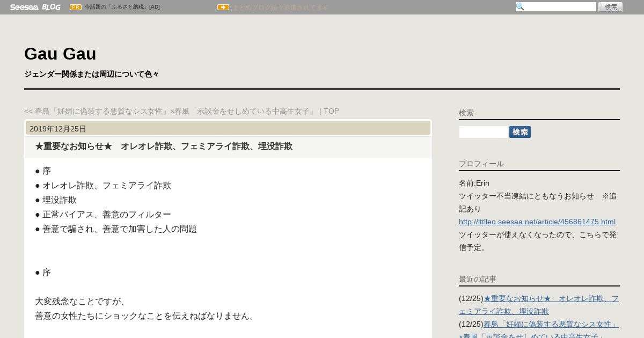644x338 pixels.
Task: Click the magnifier icon in top search box
Action: point(520,6)
